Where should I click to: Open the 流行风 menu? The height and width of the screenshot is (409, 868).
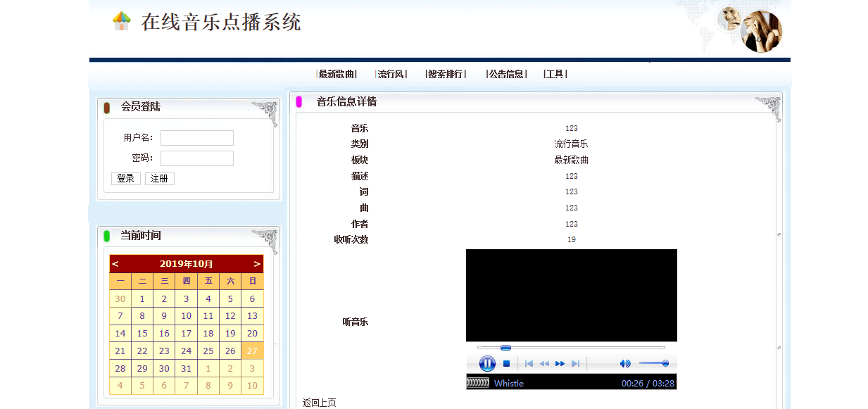(x=391, y=74)
